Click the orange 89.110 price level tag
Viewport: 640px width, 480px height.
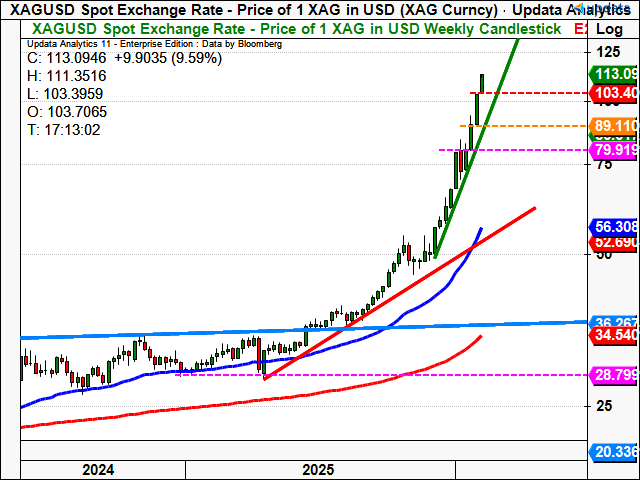614,125
